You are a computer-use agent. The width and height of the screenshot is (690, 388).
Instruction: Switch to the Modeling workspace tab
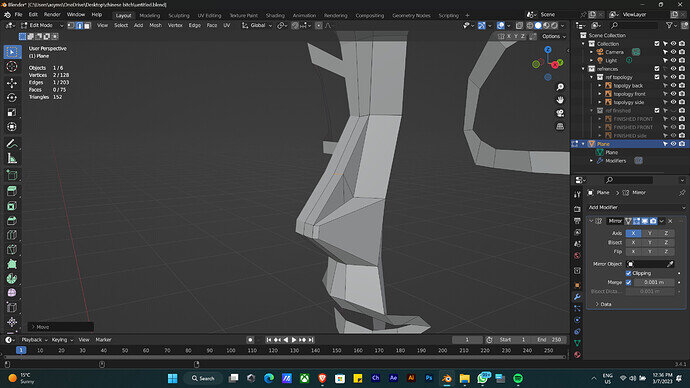click(x=150, y=15)
